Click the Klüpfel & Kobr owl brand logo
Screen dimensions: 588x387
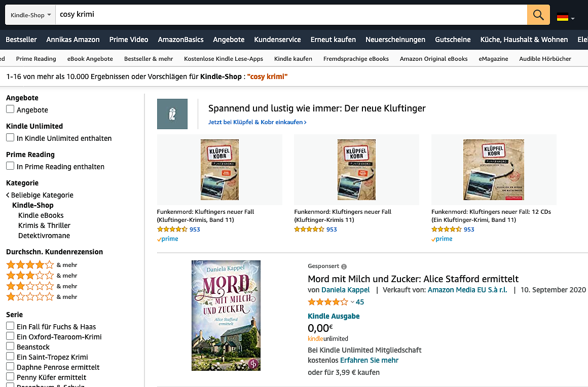172,114
